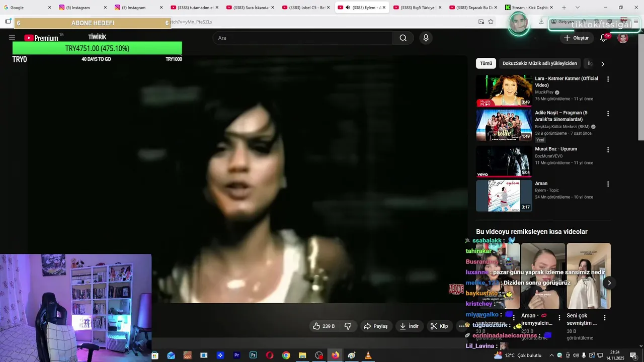Open Opera browser from taskbar

tap(270, 355)
